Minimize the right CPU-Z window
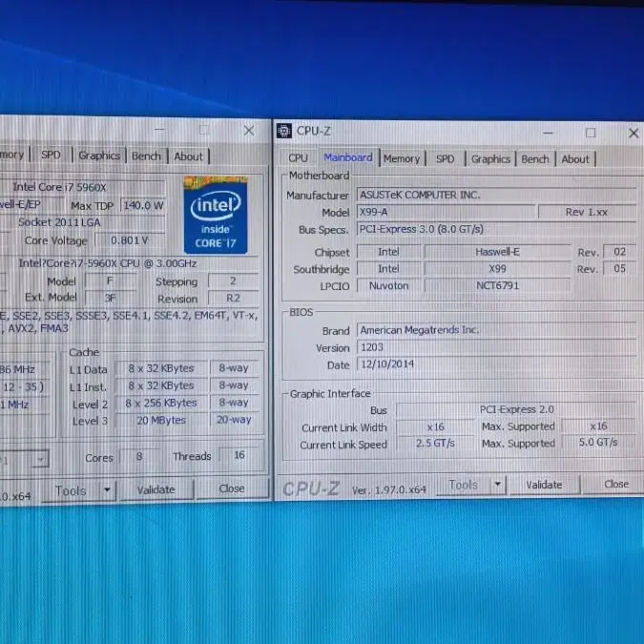Screen dimensions: 644x644 pyautogui.click(x=548, y=133)
